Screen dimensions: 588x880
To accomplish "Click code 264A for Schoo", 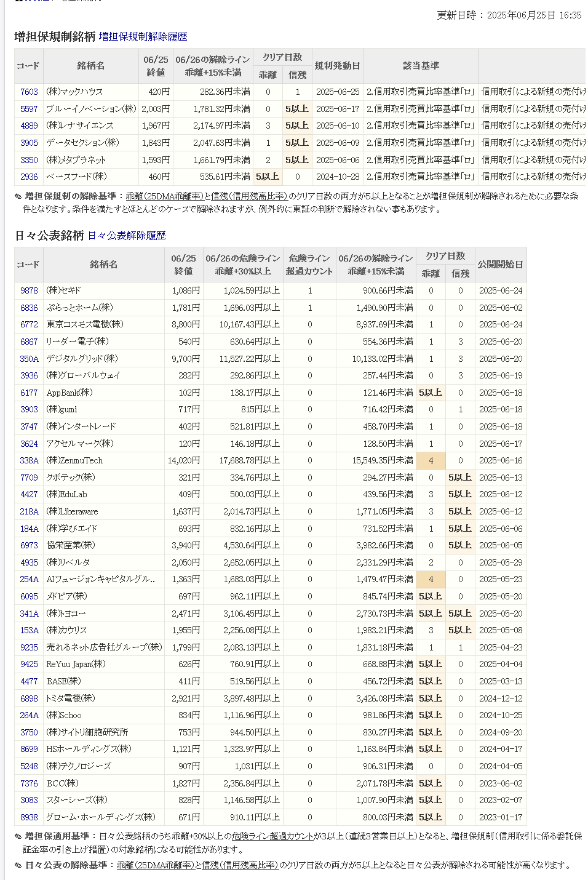I will (29, 715).
